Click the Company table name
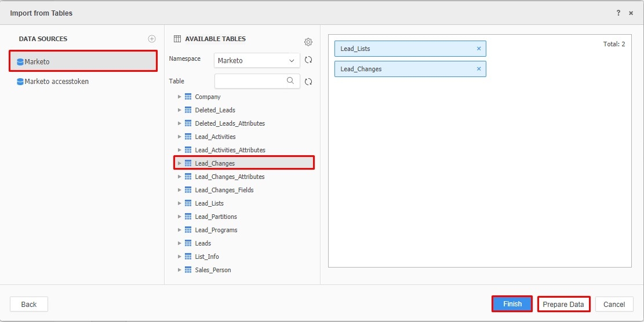Viewport: 644px width, 322px height. [x=208, y=97]
